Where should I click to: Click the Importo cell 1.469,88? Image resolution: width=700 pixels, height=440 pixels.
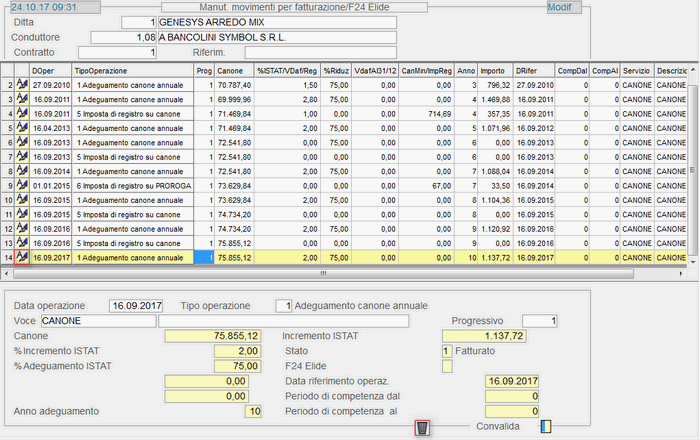(495, 100)
